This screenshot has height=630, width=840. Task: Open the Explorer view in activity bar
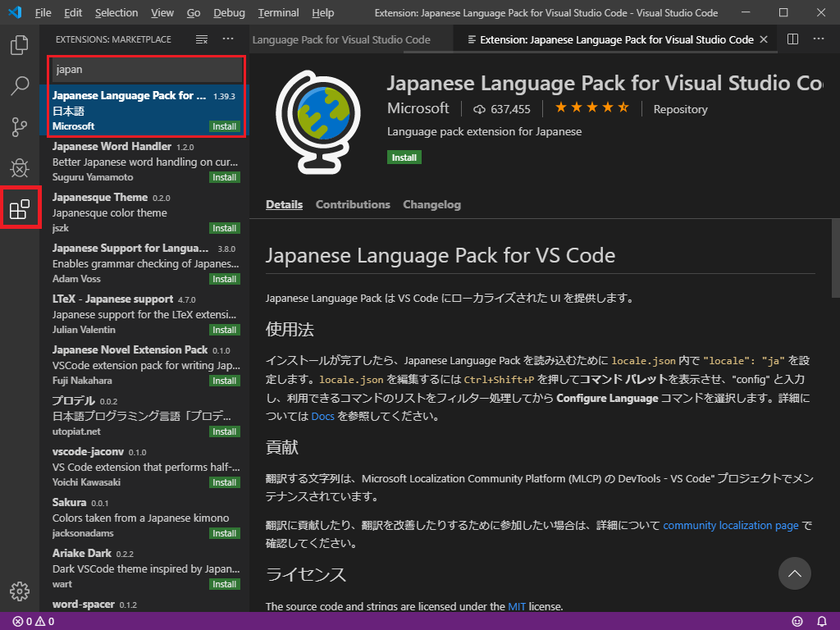pyautogui.click(x=20, y=45)
